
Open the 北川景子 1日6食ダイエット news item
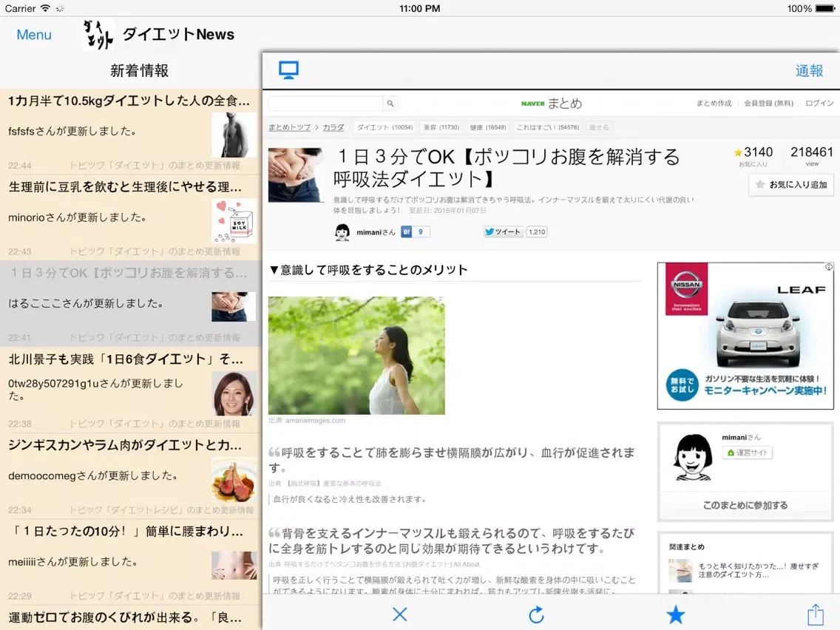click(x=126, y=359)
